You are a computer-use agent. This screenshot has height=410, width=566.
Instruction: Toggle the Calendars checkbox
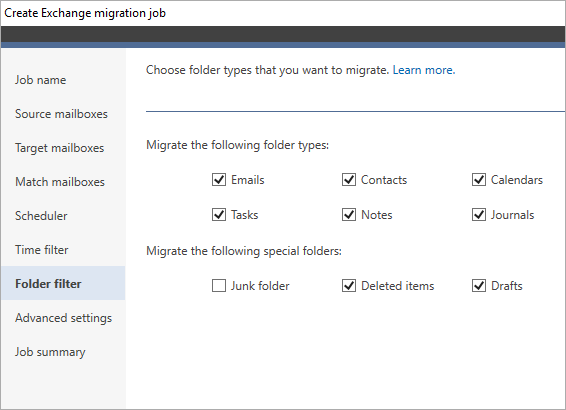pos(479,180)
